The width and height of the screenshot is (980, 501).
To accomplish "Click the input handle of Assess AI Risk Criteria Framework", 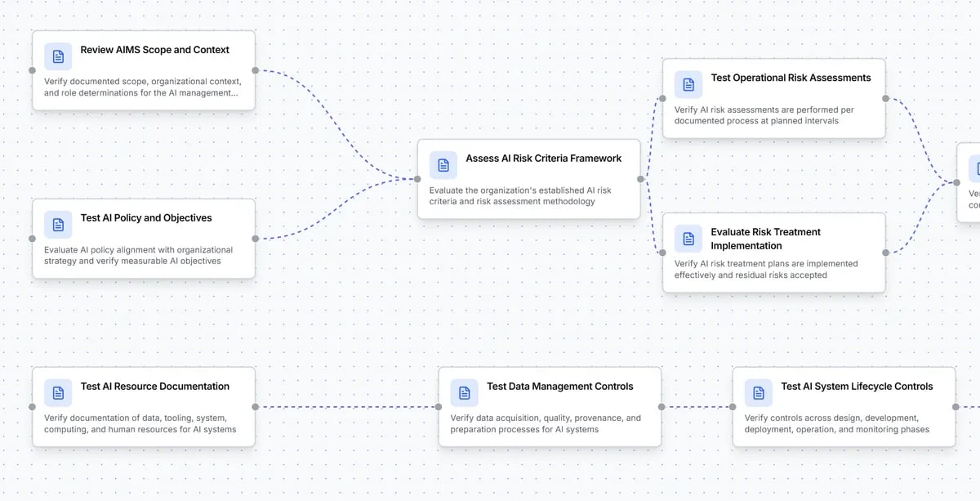I will point(418,178).
